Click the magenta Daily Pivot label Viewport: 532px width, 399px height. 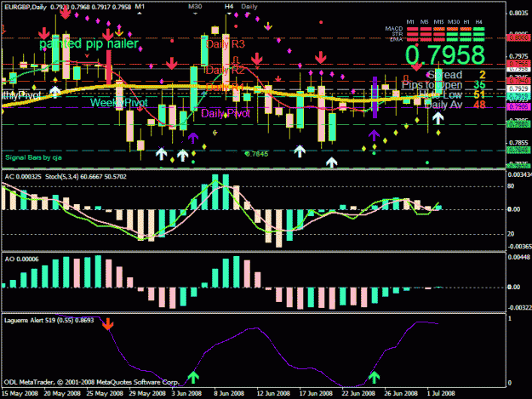coord(226,113)
